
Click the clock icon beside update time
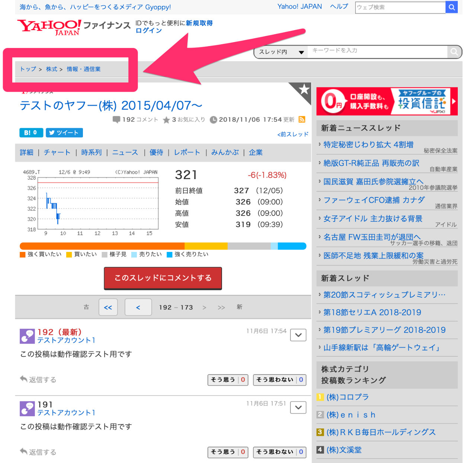pyautogui.click(x=213, y=120)
